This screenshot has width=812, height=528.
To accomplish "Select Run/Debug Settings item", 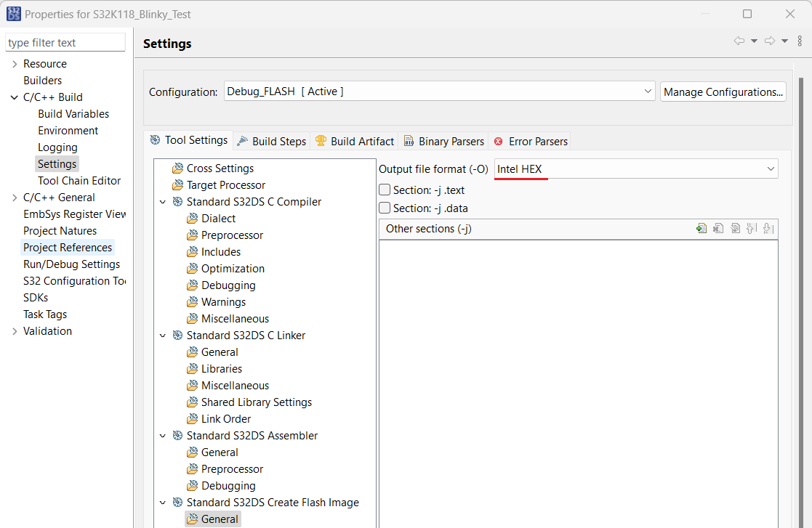I will point(71,264).
